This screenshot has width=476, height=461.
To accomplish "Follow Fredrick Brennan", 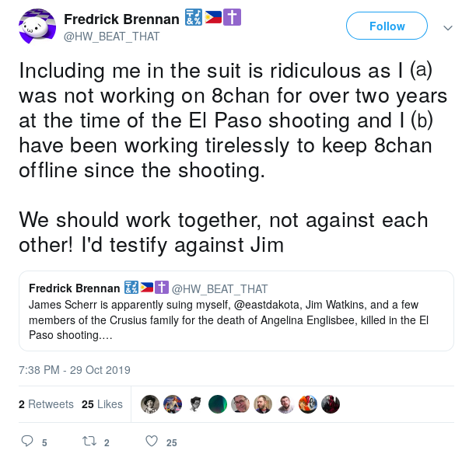I will (387, 26).
